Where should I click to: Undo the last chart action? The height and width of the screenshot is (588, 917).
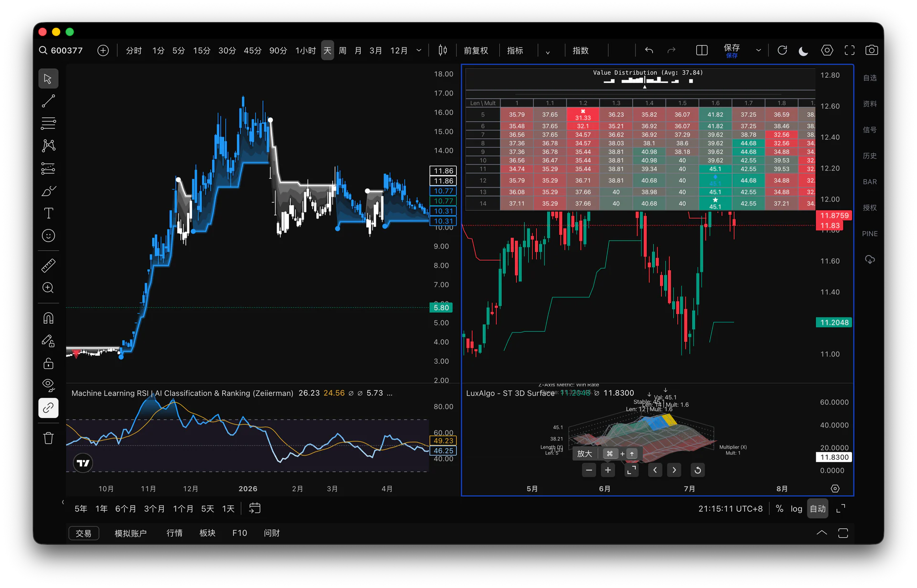pyautogui.click(x=649, y=51)
